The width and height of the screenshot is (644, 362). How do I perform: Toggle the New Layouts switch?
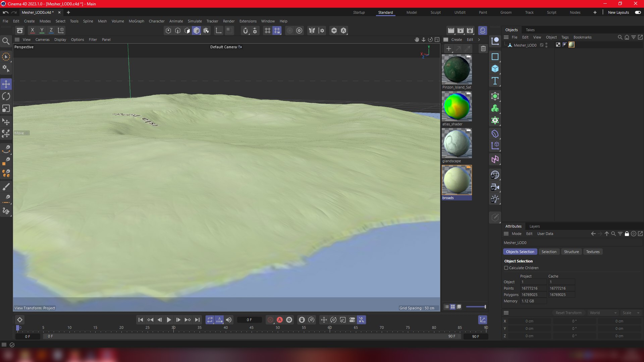coord(638,12)
